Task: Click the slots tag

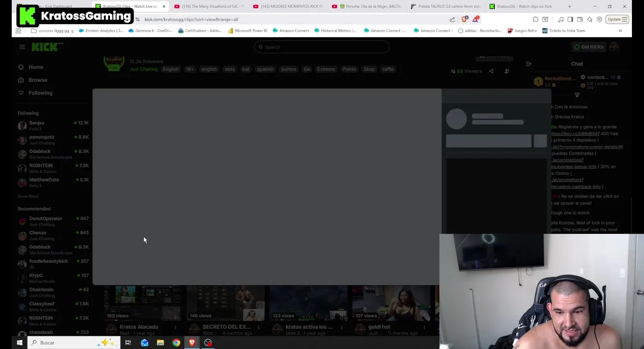Action: [x=230, y=69]
